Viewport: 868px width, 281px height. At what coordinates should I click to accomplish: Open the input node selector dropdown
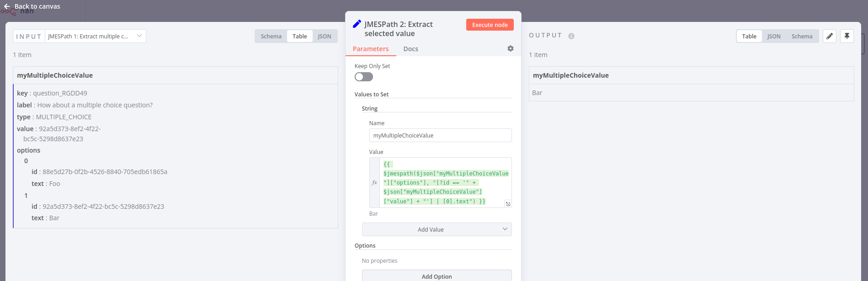96,36
